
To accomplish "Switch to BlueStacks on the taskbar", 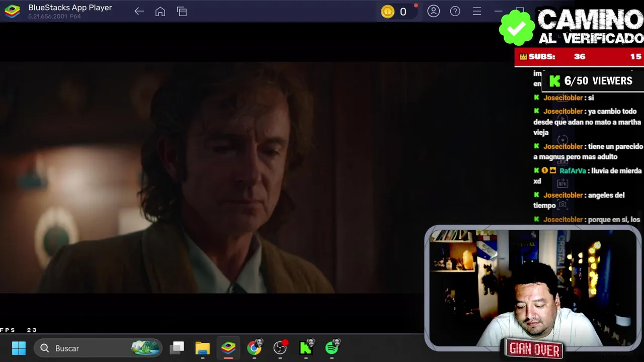I will pos(228,348).
